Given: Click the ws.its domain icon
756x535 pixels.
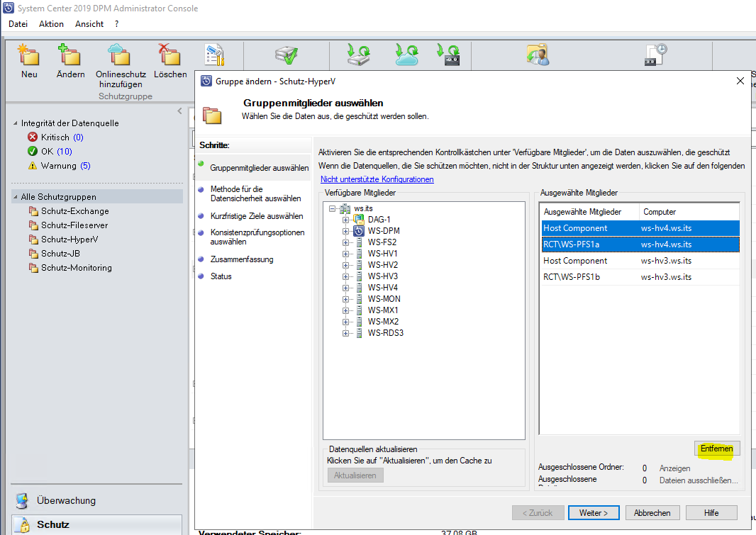Looking at the screenshot, I should click(345, 208).
